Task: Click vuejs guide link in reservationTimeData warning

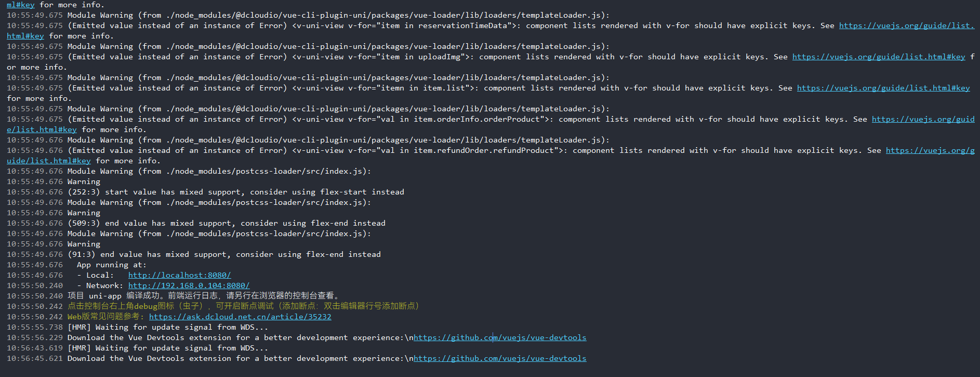Action: pyautogui.click(x=907, y=25)
